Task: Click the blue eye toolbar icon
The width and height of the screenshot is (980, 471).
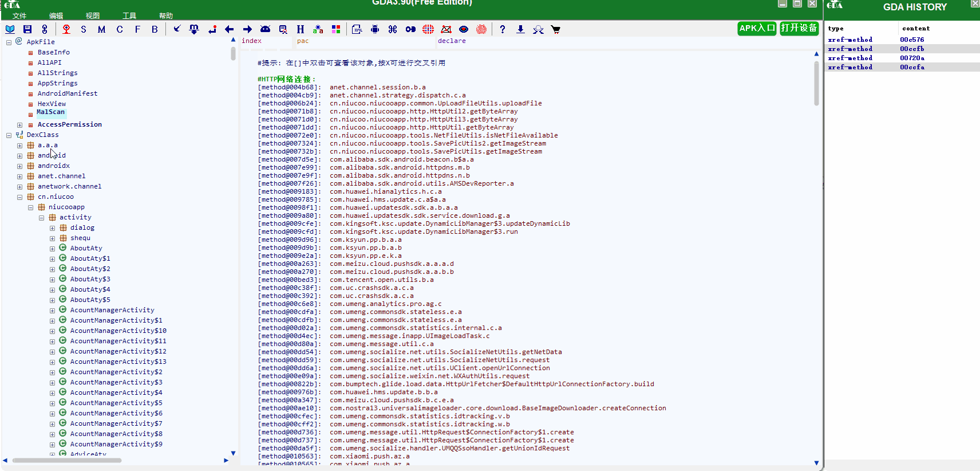Action: [x=464, y=29]
